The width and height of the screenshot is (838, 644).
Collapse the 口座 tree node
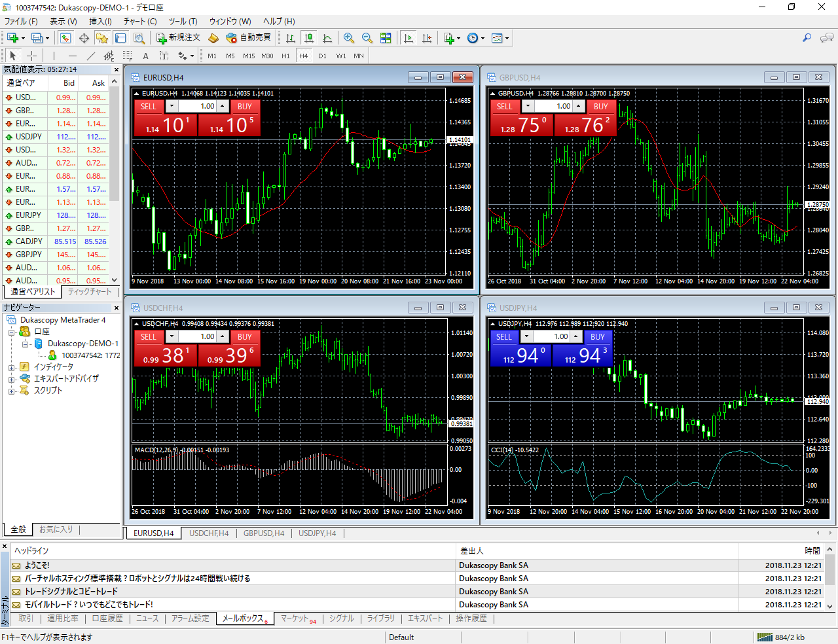point(11,332)
